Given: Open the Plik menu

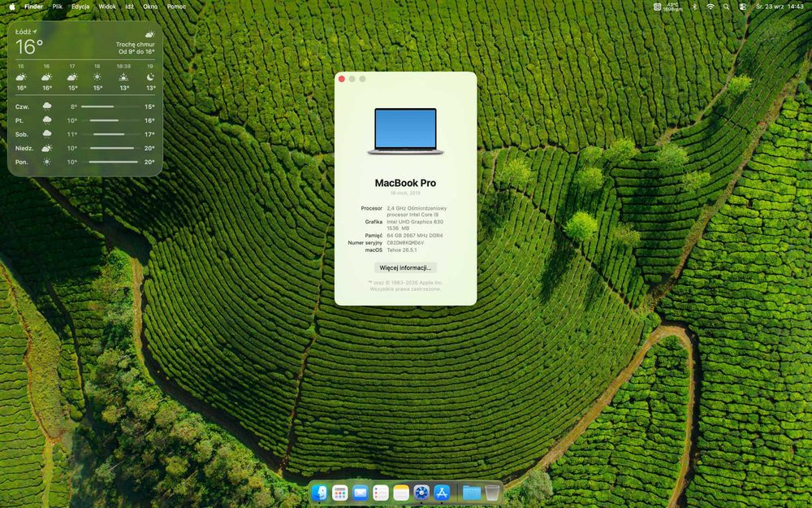Looking at the screenshot, I should [x=57, y=7].
